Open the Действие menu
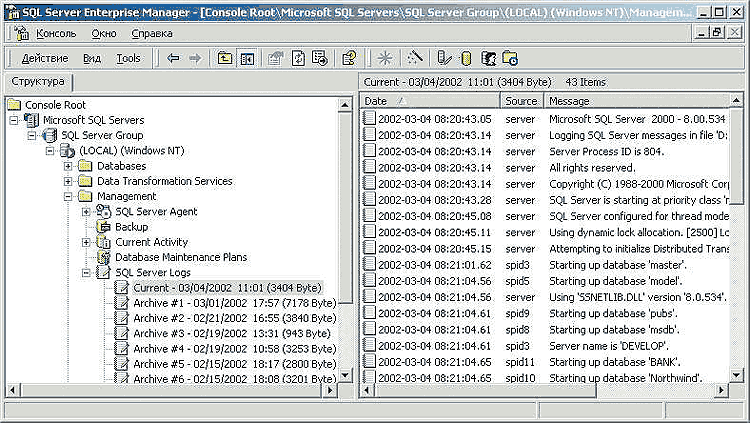Screen dimensions: 750x423 coord(45,59)
